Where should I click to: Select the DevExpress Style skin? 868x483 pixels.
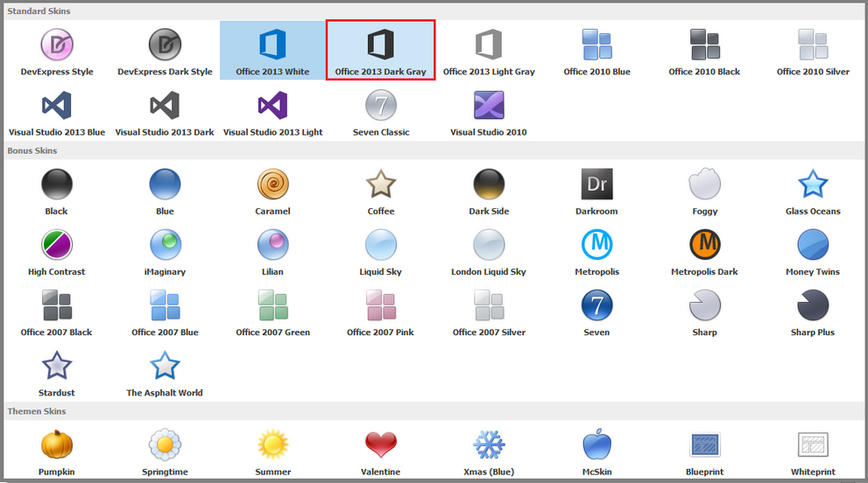point(57,51)
